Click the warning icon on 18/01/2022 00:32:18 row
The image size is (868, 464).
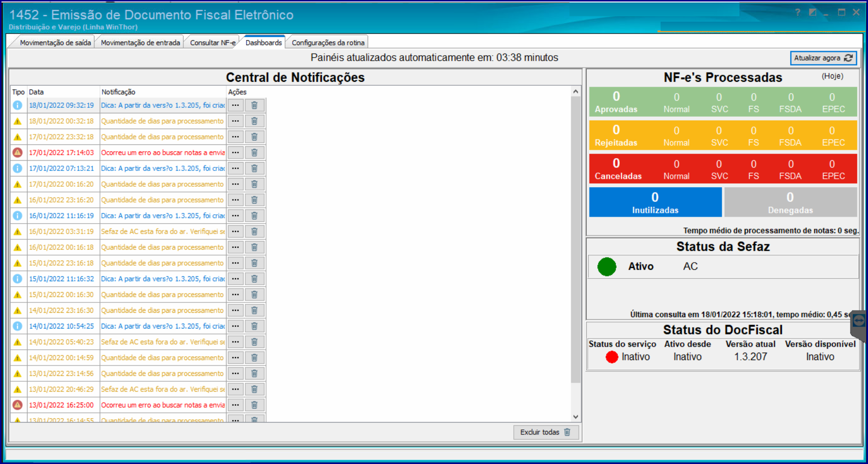[18, 121]
